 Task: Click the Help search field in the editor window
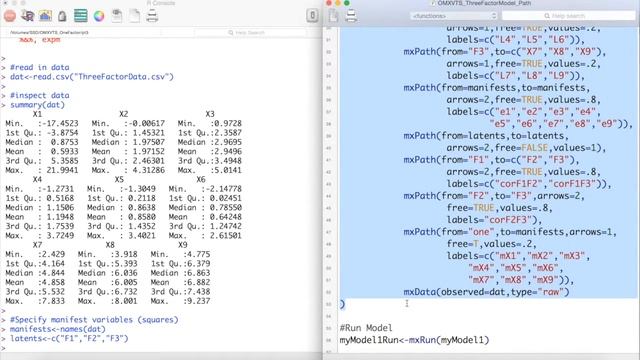coord(569,16)
